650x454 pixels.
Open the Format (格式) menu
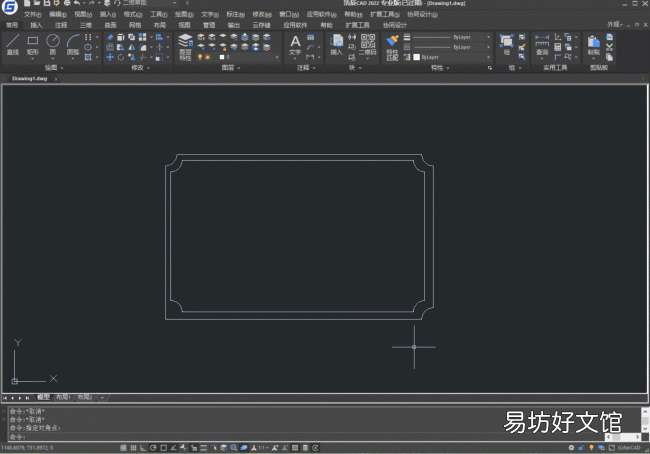pyautogui.click(x=133, y=15)
